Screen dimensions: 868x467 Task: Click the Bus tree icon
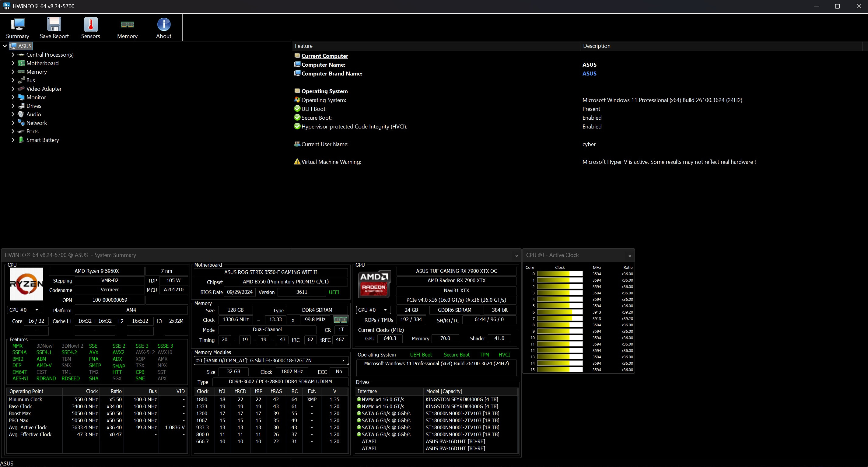pos(21,80)
